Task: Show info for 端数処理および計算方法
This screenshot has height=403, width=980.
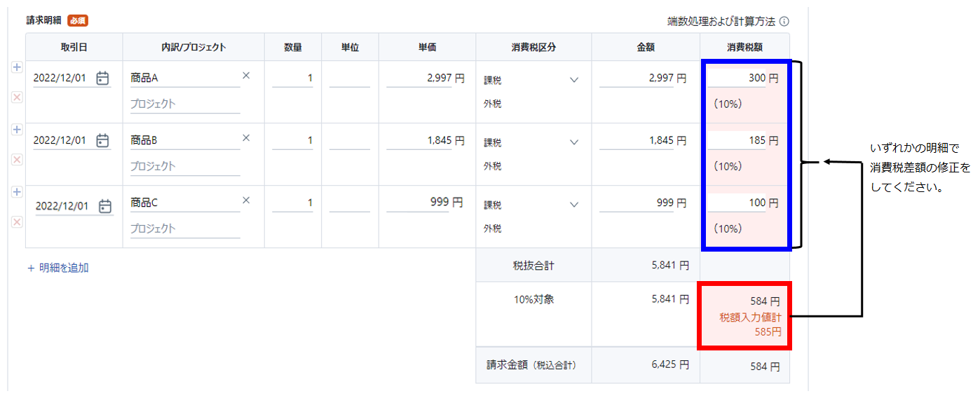Action: (x=784, y=22)
